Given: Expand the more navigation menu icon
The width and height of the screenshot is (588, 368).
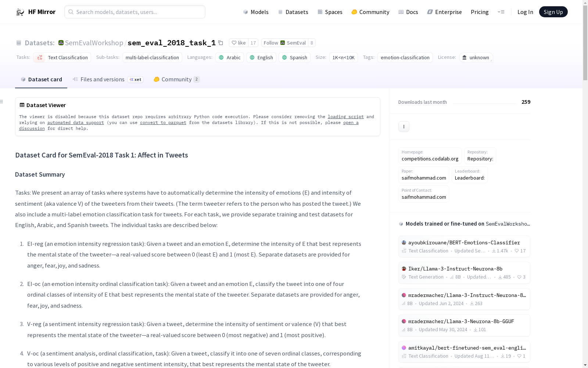Looking at the screenshot, I should [501, 12].
